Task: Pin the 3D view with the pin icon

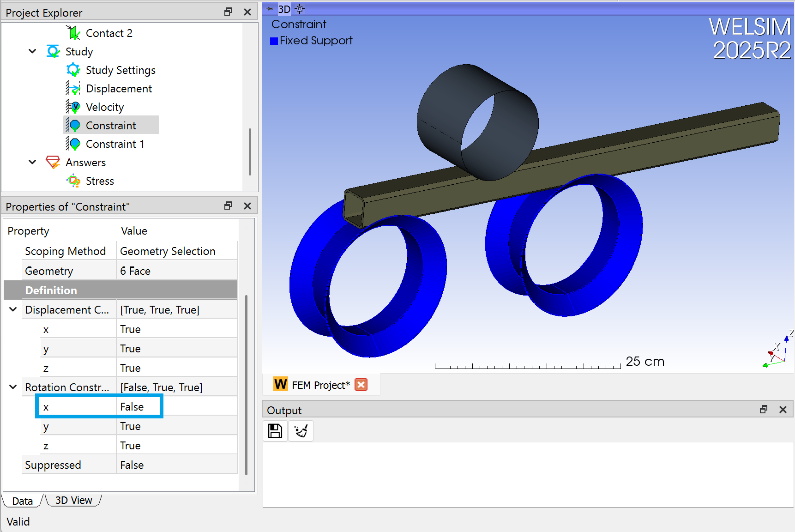Action: pos(270,8)
